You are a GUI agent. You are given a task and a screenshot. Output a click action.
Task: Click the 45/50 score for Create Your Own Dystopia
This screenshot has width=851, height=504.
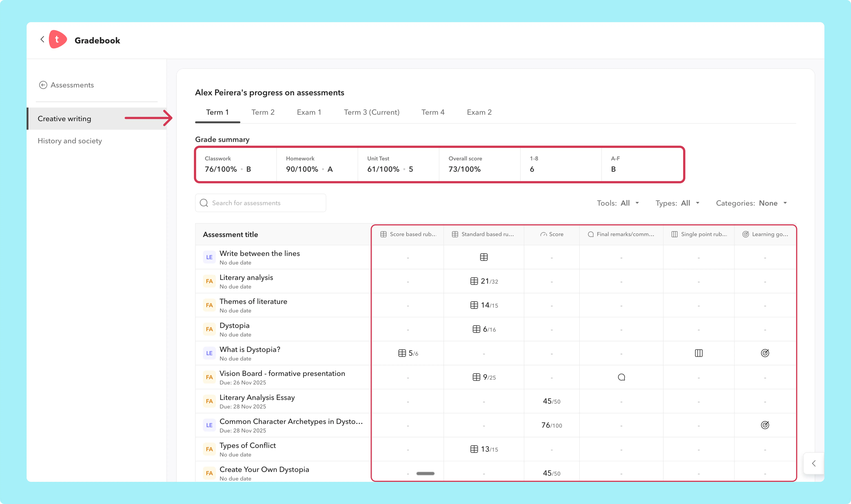click(552, 473)
